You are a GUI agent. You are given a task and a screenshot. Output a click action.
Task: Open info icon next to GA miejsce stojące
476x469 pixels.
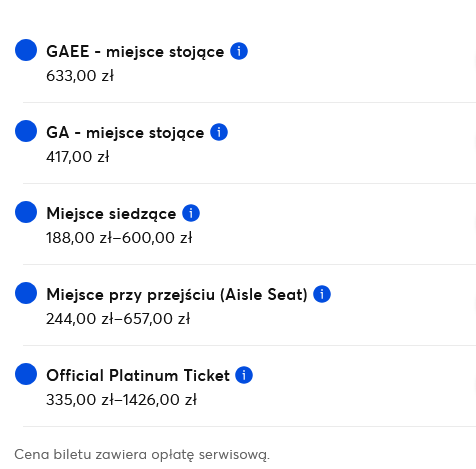tap(219, 132)
